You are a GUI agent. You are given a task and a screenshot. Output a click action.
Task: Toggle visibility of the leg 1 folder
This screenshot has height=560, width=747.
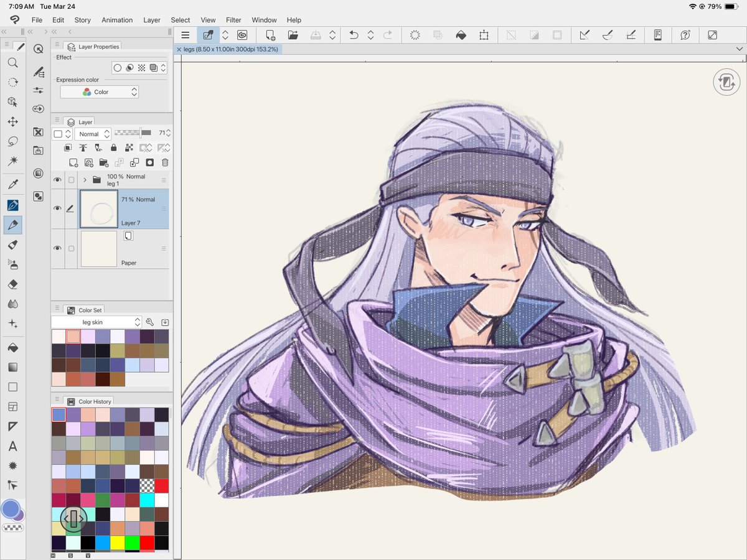(57, 180)
